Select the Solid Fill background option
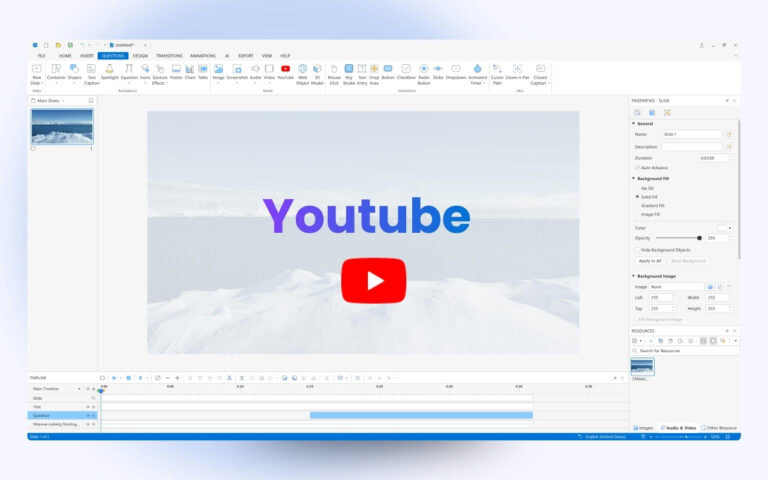Screen dimensions: 768x480 coord(638,196)
